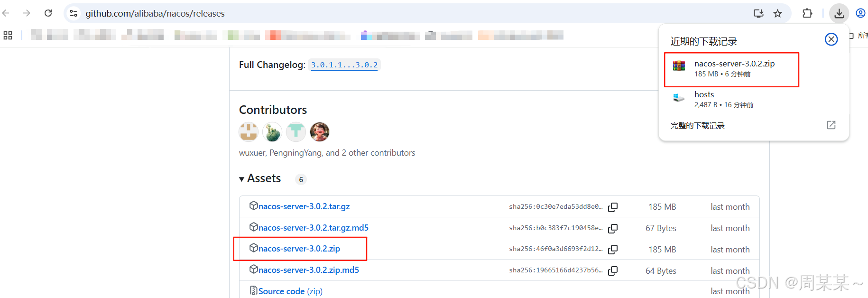868x298 pixels.
Task: Copy sha256 of nacos-server-3.0.2.tar.gz
Action: click(613, 207)
